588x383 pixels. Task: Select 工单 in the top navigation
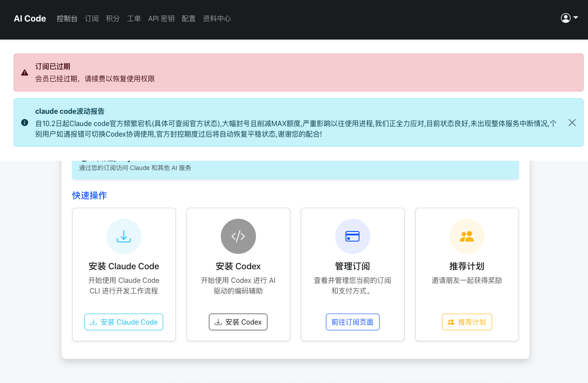tap(134, 18)
